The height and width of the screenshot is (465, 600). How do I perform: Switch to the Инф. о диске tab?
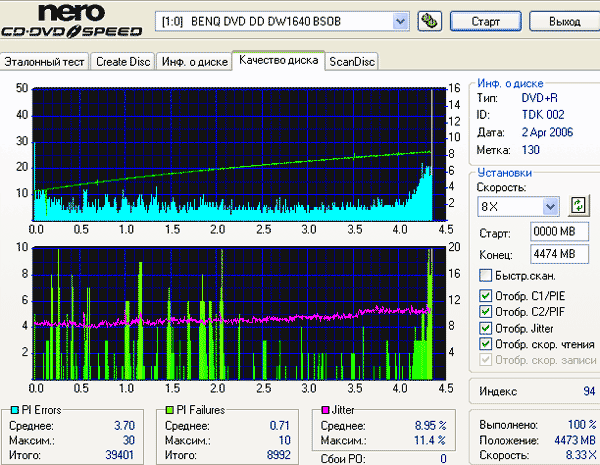[194, 62]
